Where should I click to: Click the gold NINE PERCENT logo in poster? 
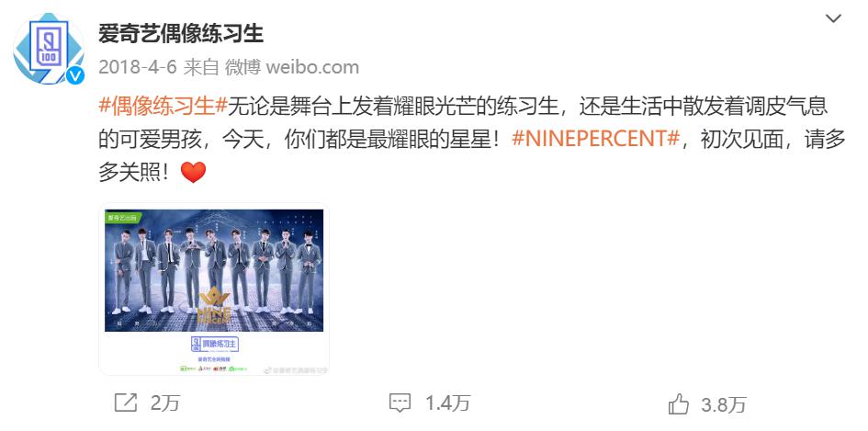pos(214,306)
